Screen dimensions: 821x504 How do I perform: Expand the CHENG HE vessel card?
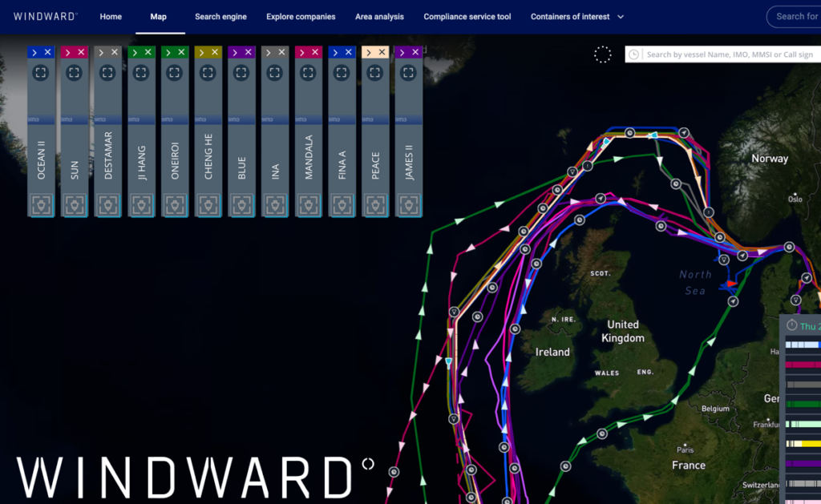click(x=201, y=52)
